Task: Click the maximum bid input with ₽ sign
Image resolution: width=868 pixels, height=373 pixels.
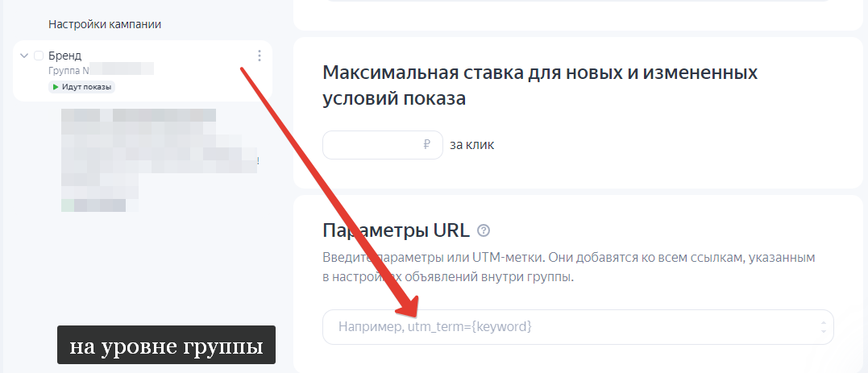Action: pyautogui.click(x=383, y=145)
